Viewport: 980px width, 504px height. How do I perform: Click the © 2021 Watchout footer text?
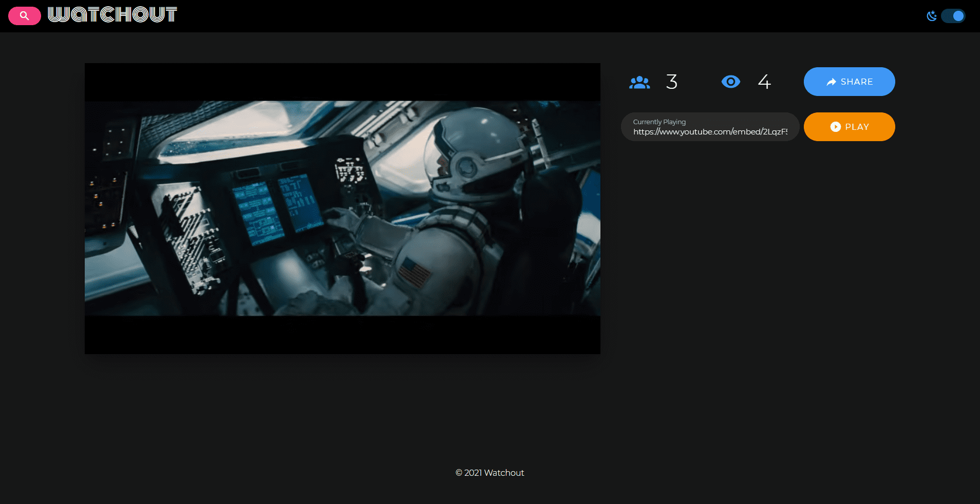[x=489, y=473]
